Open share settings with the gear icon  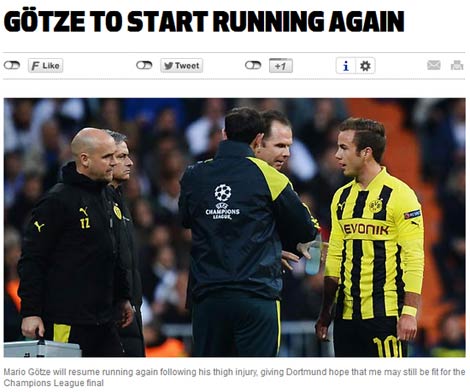point(365,66)
